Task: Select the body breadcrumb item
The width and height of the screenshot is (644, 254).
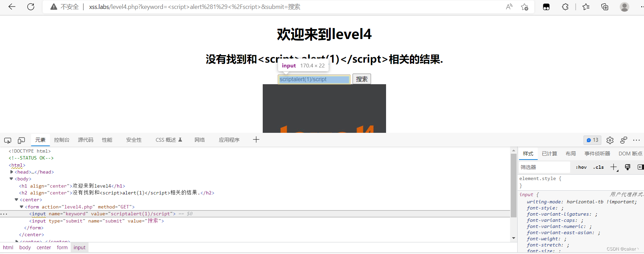Action: pos(25,247)
